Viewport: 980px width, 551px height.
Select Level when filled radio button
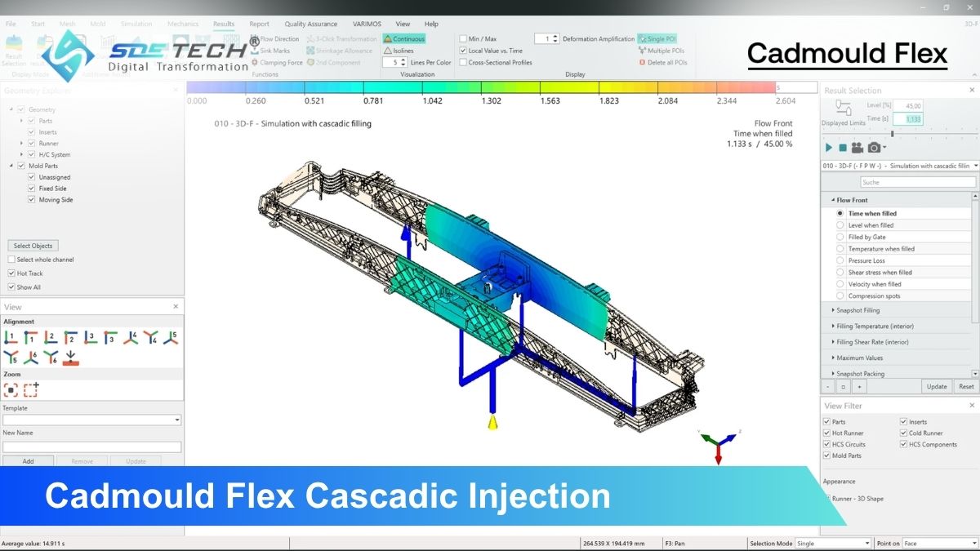click(x=840, y=225)
